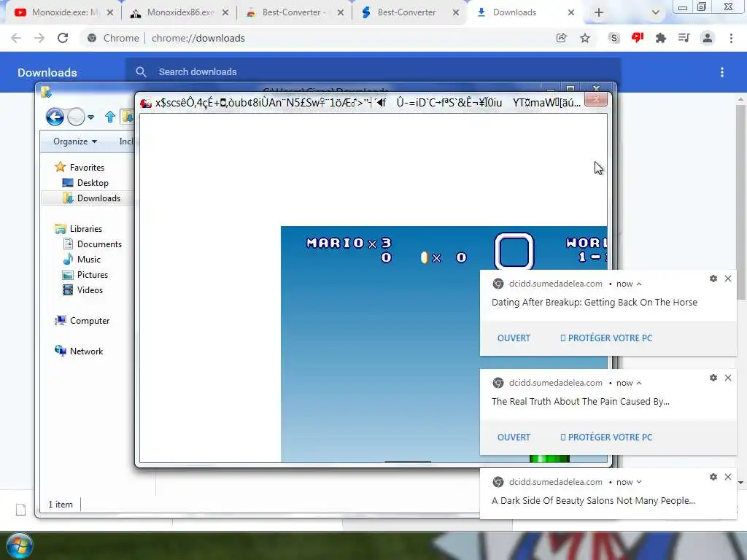Viewport: 747px width, 560px height.
Task: Open the media control icon
Action: pyautogui.click(x=684, y=38)
